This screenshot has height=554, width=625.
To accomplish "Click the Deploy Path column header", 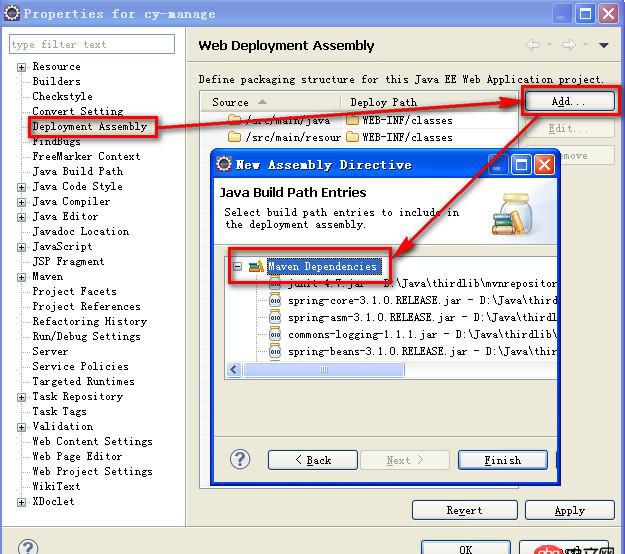I will (x=429, y=102).
